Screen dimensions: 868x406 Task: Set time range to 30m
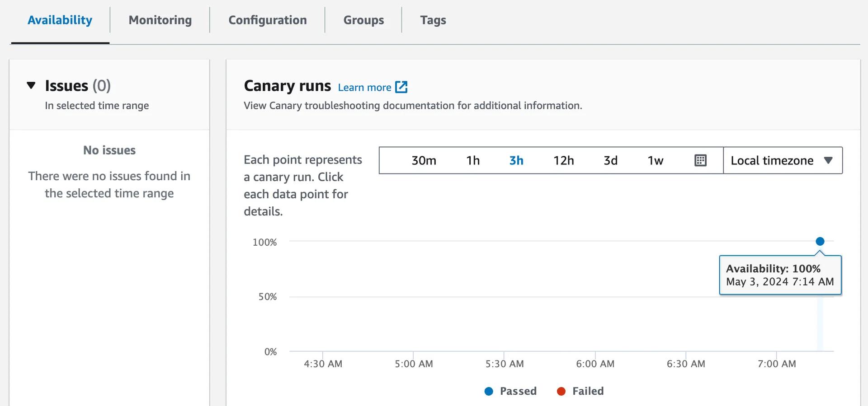pyautogui.click(x=424, y=160)
